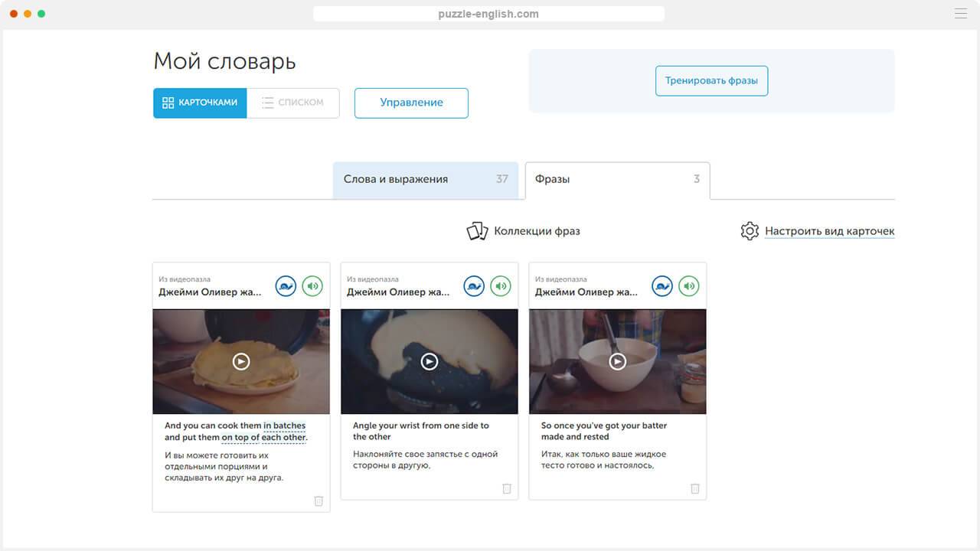The width and height of the screenshot is (980, 551).
Task: Delete the 'in batches' phrase card with trash icon
Action: (x=318, y=501)
